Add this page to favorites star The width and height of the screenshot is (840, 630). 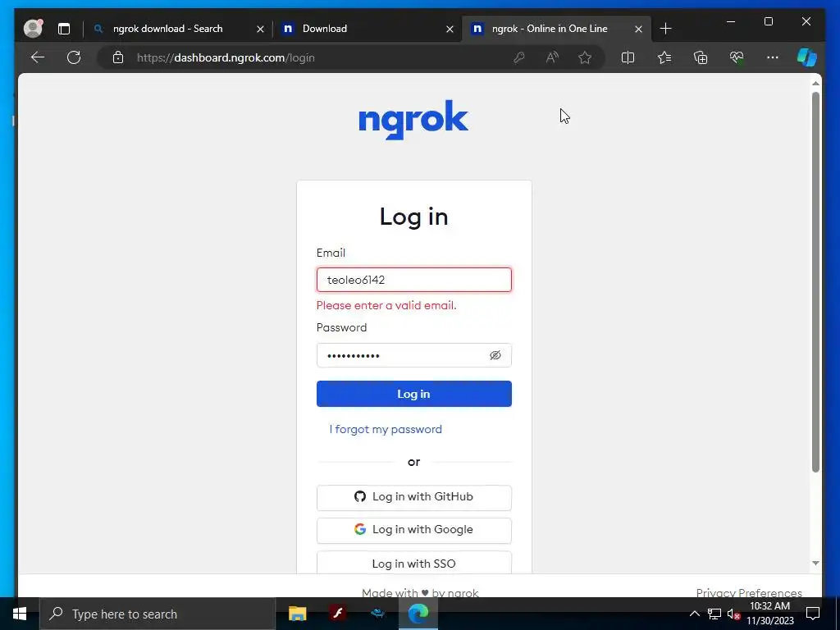(x=585, y=57)
